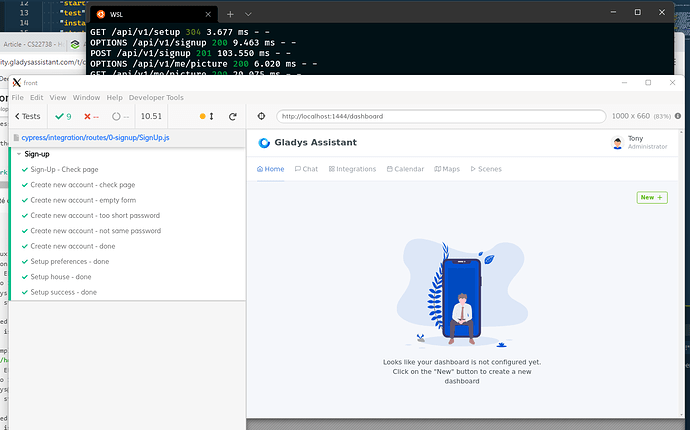Add a new terminal tab

[x=230, y=15]
